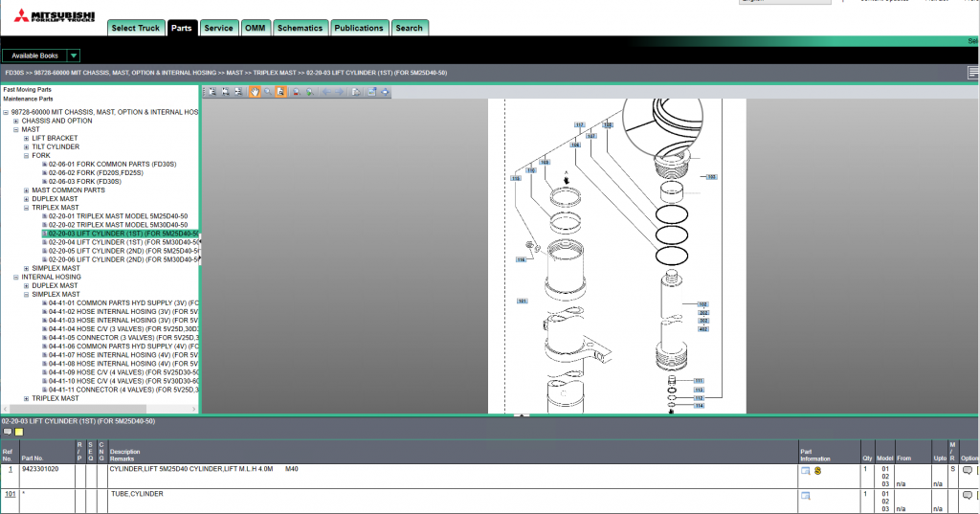Image resolution: width=980 pixels, height=514 pixels.
Task: Open comment bubble in CYLINDER,LIFT row
Action: click(x=968, y=470)
